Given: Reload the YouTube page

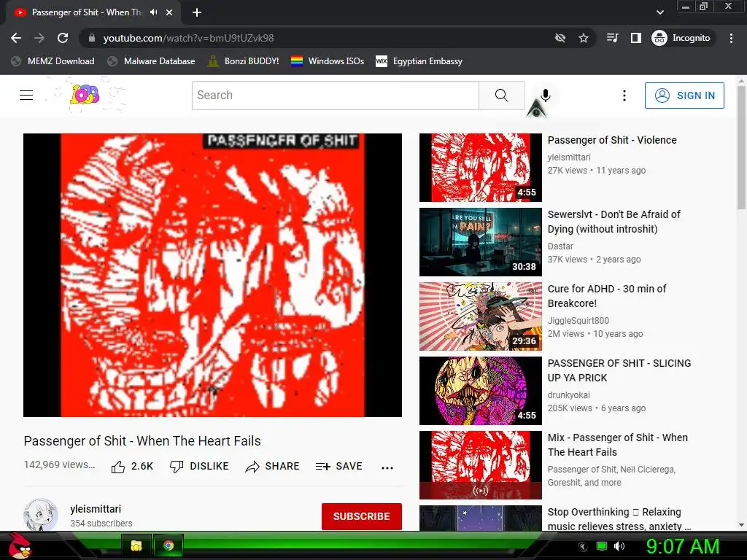Looking at the screenshot, I should (x=63, y=38).
